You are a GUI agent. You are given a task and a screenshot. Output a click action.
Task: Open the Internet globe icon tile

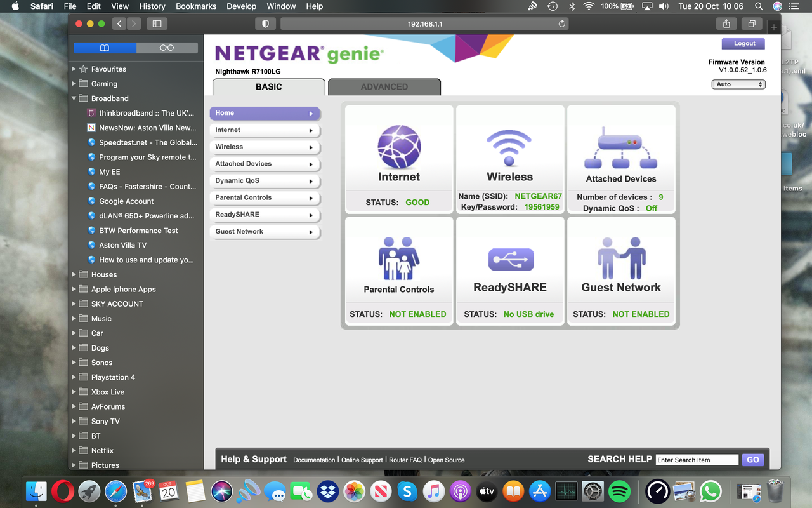399,147
